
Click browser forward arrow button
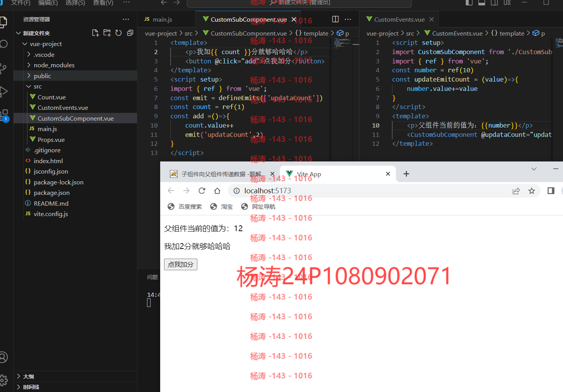(186, 191)
